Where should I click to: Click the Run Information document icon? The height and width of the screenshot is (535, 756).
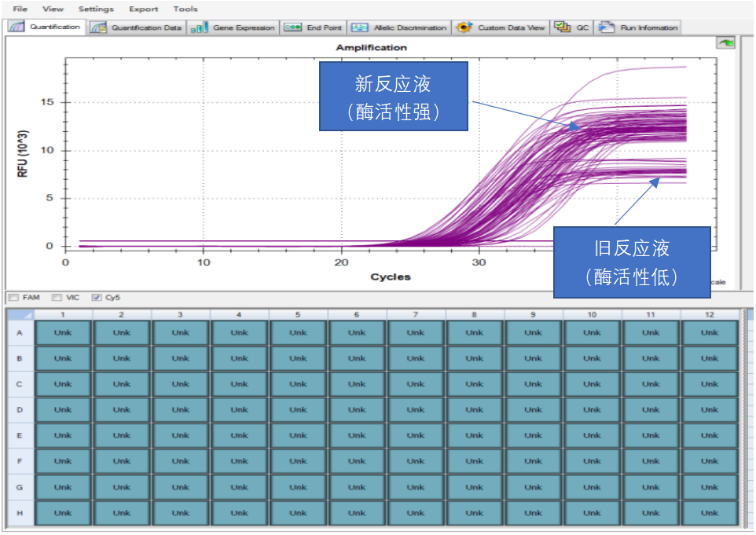(x=606, y=27)
